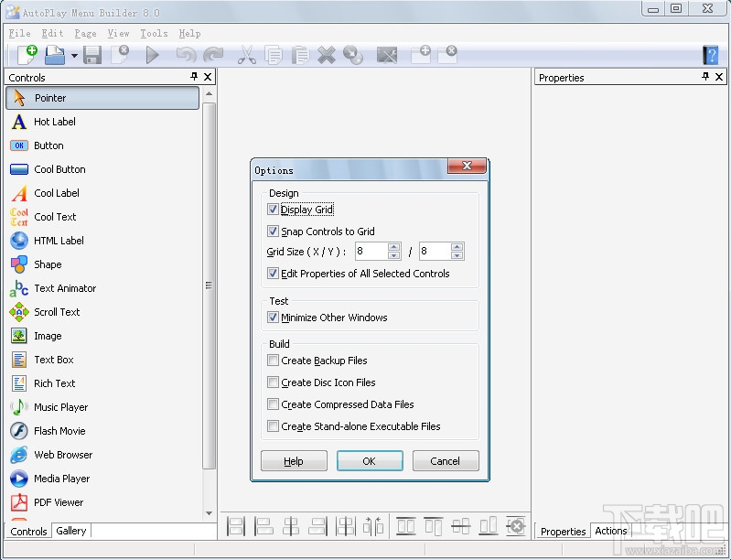Click the Redo arrow toolbar icon
Image resolution: width=731 pixels, height=560 pixels.
tap(213, 55)
